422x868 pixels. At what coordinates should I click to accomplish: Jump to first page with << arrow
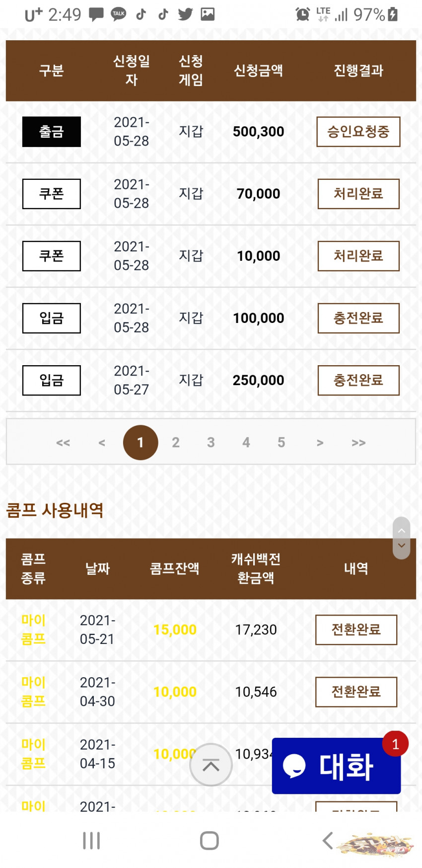63,443
